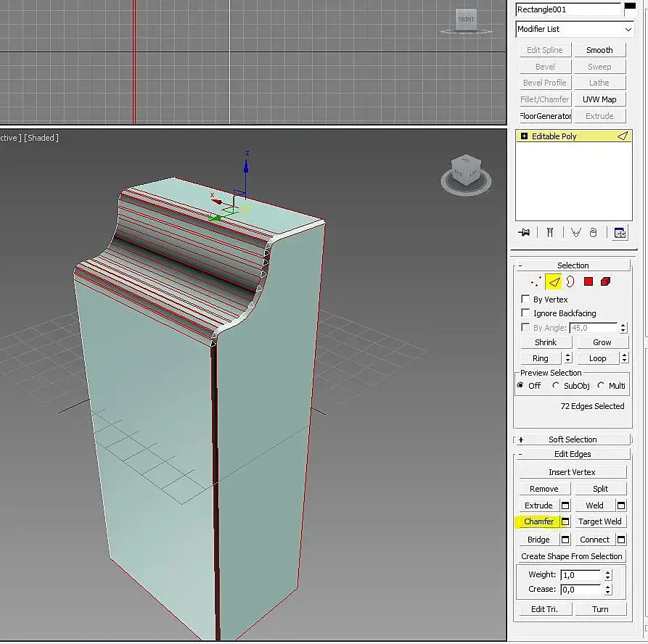The height and width of the screenshot is (644, 648).
Task: Expand the Soft Selection rollout
Action: point(573,439)
